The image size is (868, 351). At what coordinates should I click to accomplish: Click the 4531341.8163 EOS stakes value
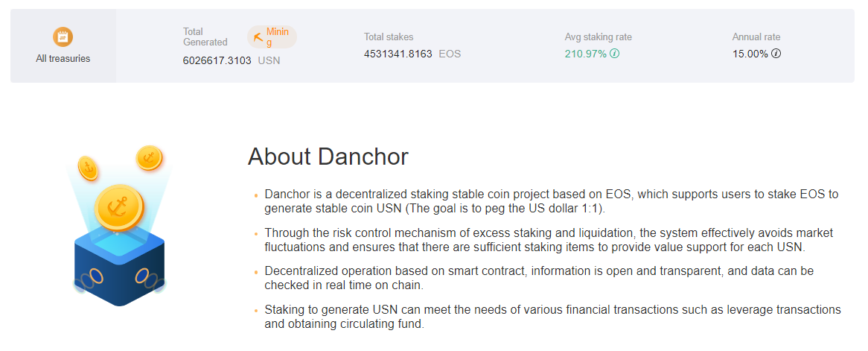point(412,54)
